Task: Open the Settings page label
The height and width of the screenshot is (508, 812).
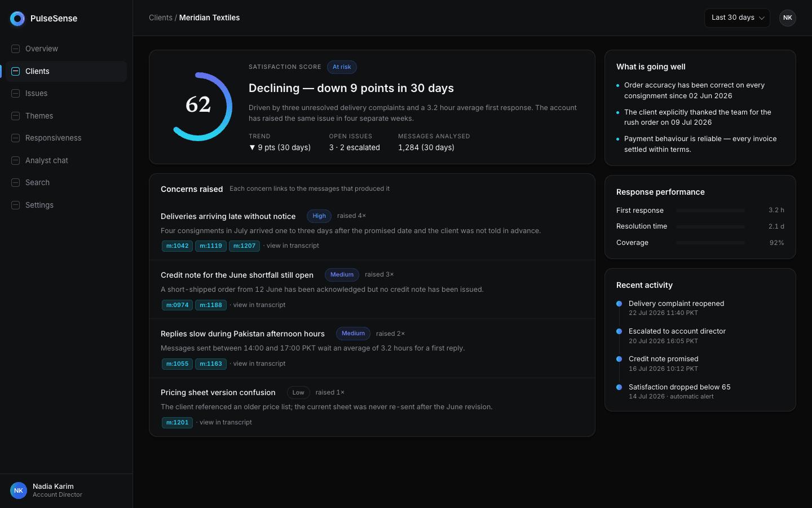Action: (39, 205)
